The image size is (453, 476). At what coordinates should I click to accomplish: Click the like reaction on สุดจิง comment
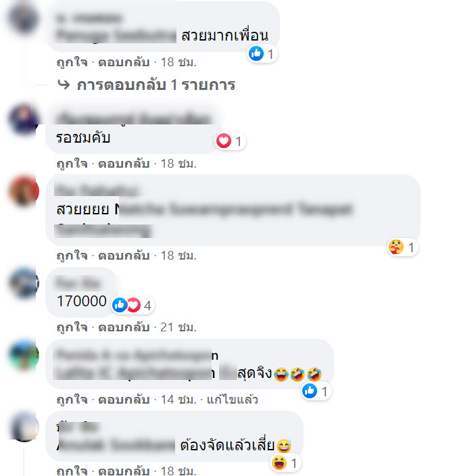pyautogui.click(x=316, y=391)
